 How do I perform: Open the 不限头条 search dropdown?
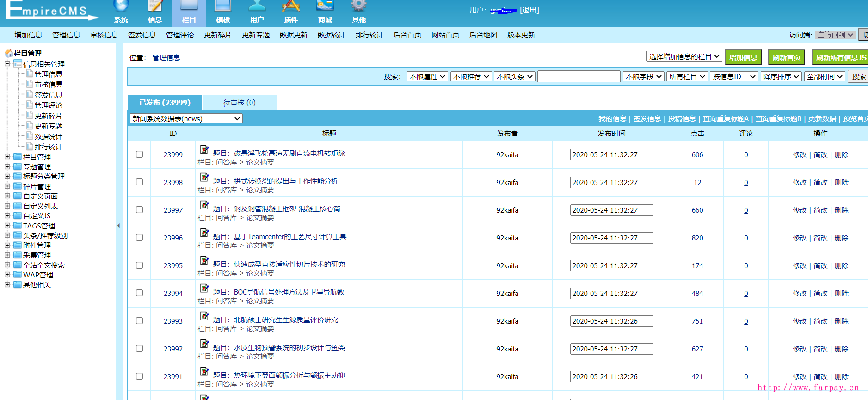(x=514, y=76)
